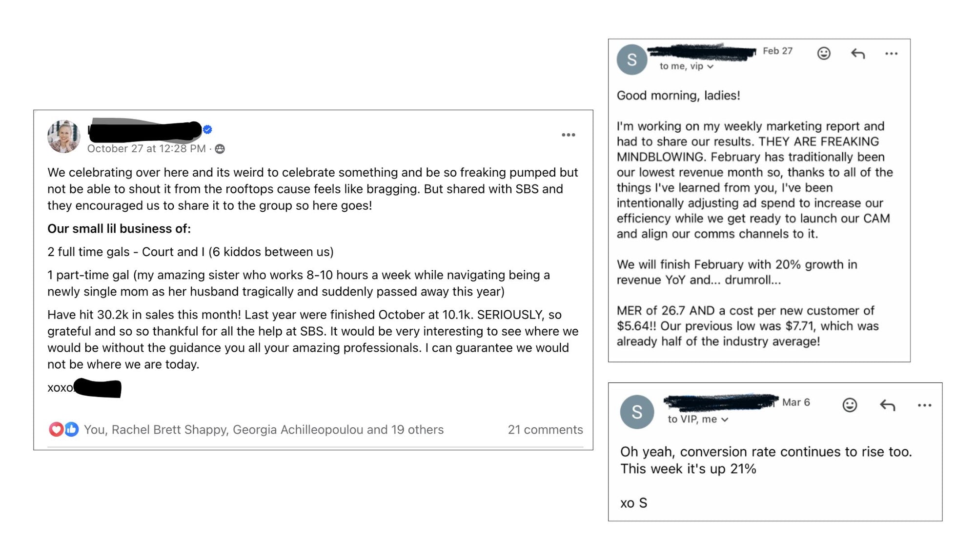Viewport: 976px width, 560px height.
Task: Open more options on the Mar 6 email
Action: pos(924,405)
